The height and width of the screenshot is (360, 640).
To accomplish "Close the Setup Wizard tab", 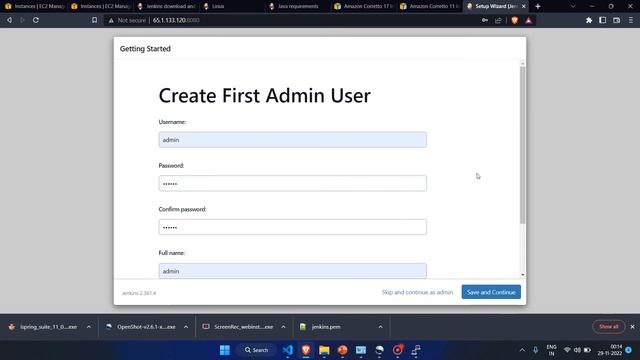I will [524, 6].
